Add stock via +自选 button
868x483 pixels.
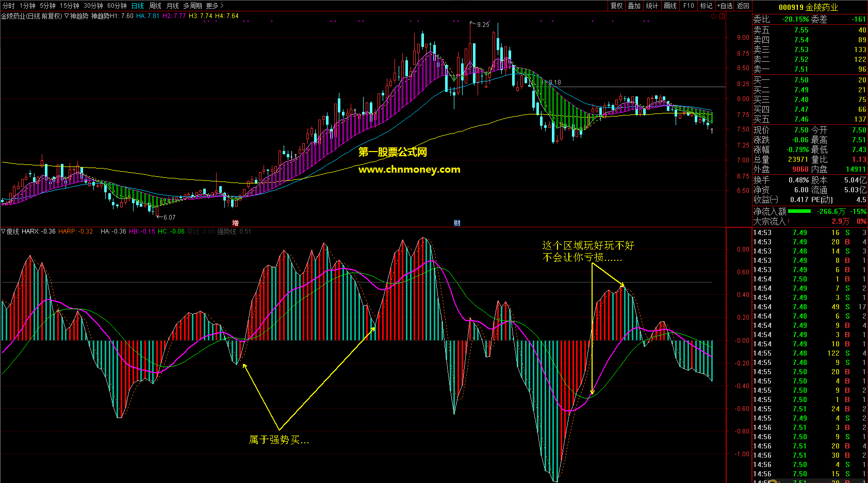(x=725, y=6)
